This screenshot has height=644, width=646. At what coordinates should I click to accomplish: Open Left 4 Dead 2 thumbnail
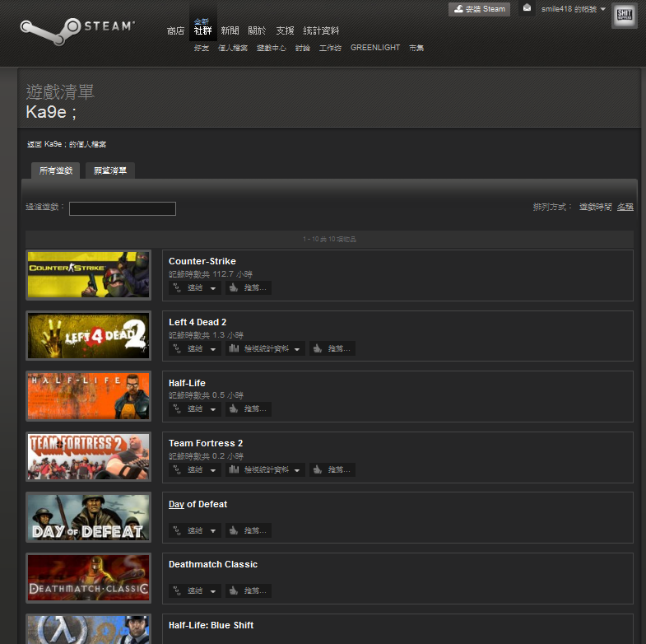coord(89,336)
